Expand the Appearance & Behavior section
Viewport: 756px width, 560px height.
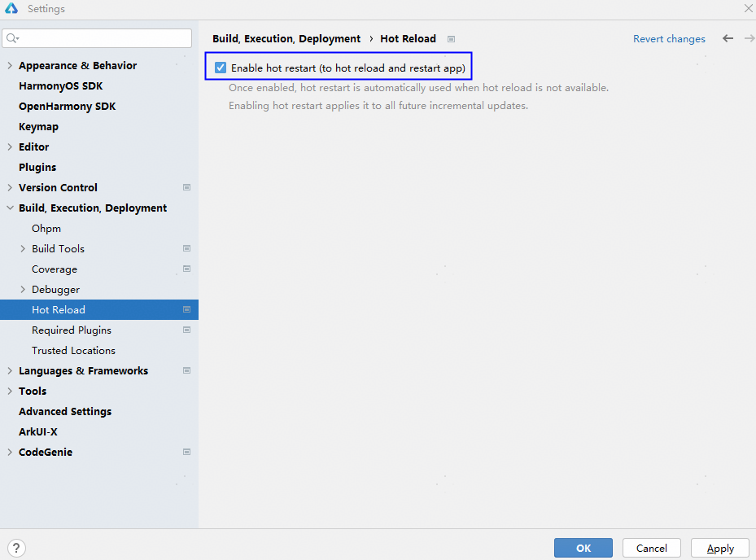tap(10, 65)
